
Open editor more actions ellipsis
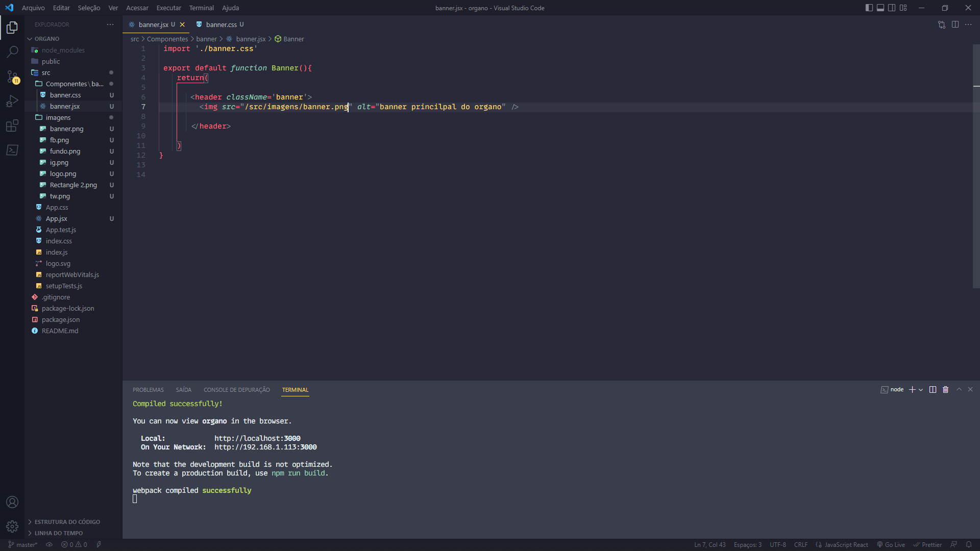pos(968,24)
